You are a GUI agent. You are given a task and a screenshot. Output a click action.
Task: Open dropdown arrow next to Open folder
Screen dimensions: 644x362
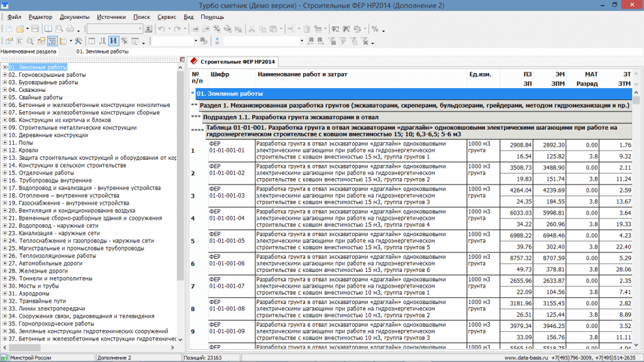27,29
